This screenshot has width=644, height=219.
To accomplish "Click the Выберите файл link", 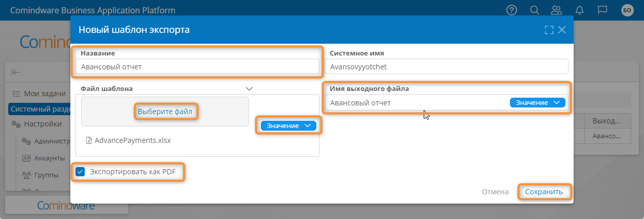I will (165, 111).
